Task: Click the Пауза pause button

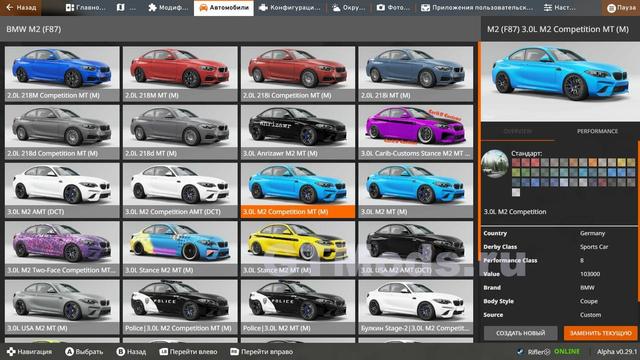Action: click(621, 8)
